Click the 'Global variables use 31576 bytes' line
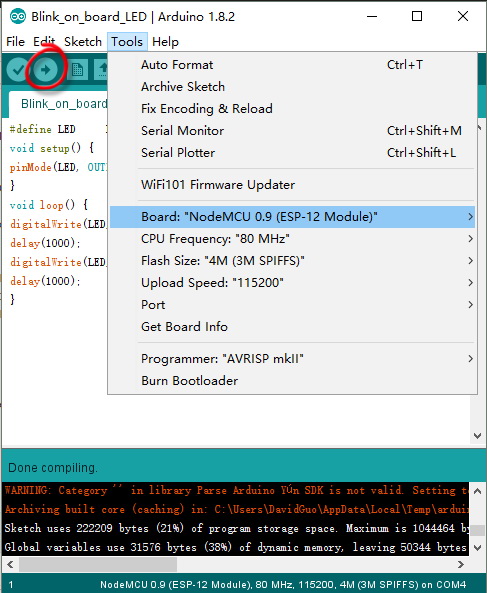This screenshot has width=487, height=593. point(236,547)
